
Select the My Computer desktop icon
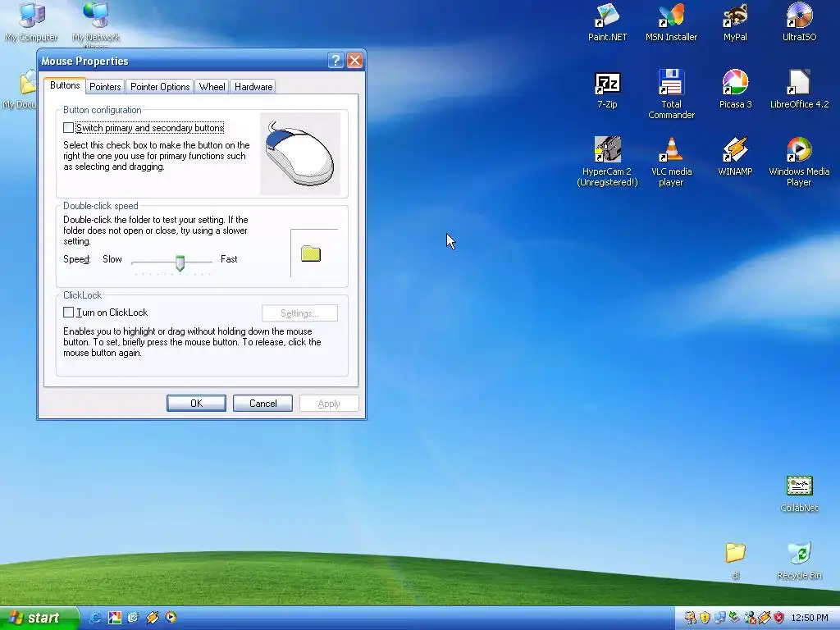32,22
